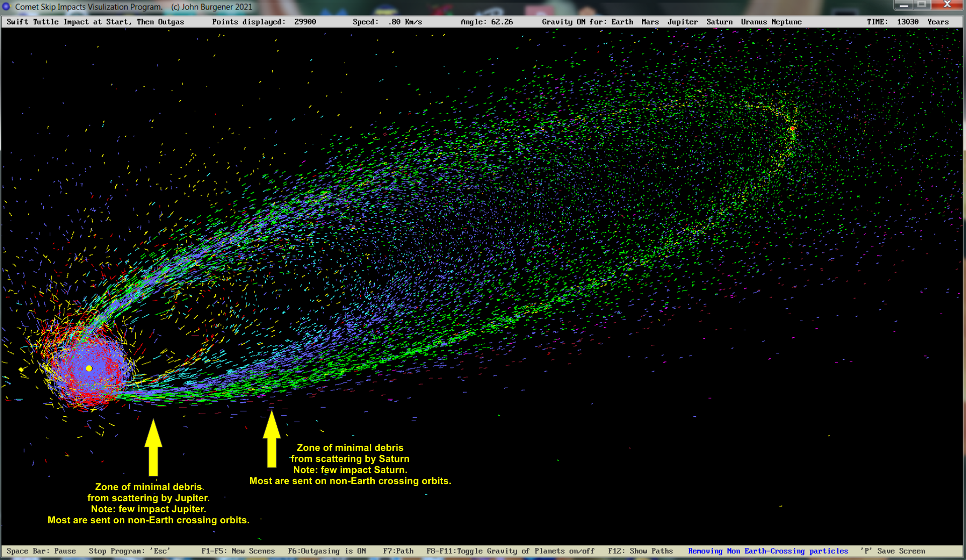Click 'Jupiter' in the Gravity ON list
966x560 pixels.
tap(682, 22)
